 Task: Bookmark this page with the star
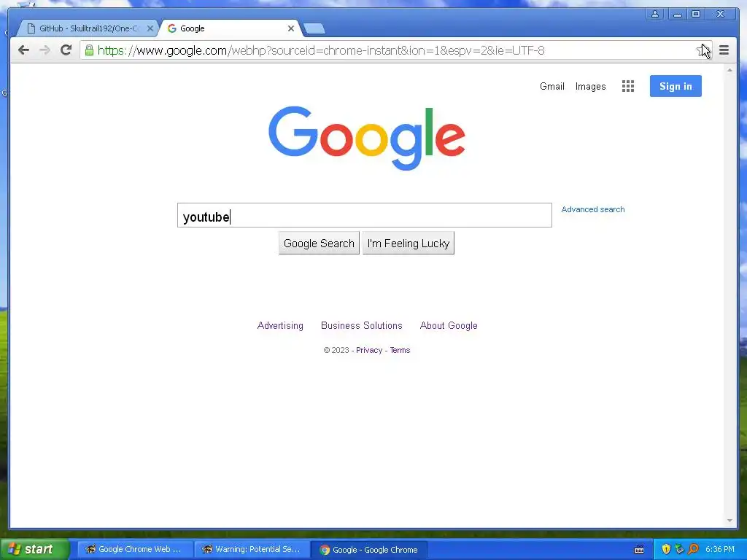701,50
